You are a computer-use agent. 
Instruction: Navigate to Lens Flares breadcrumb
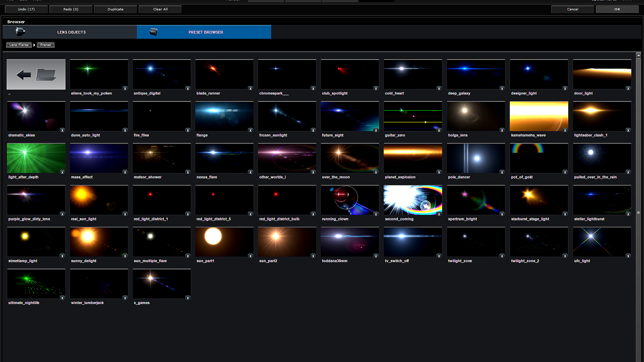(19, 45)
